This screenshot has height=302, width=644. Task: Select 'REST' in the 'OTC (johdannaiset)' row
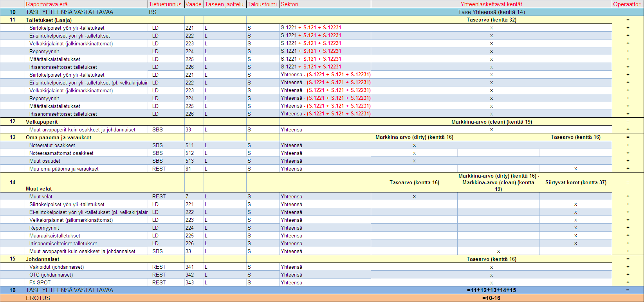159,275
